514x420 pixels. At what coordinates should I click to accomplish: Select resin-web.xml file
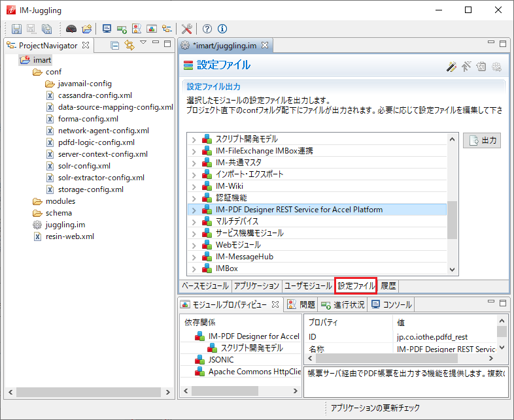pos(63,236)
